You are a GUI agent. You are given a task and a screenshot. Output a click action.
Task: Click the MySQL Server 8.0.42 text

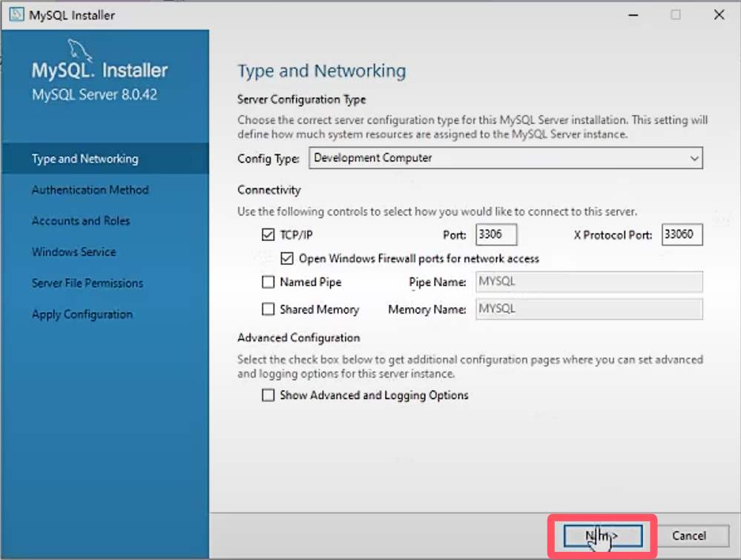coord(94,94)
